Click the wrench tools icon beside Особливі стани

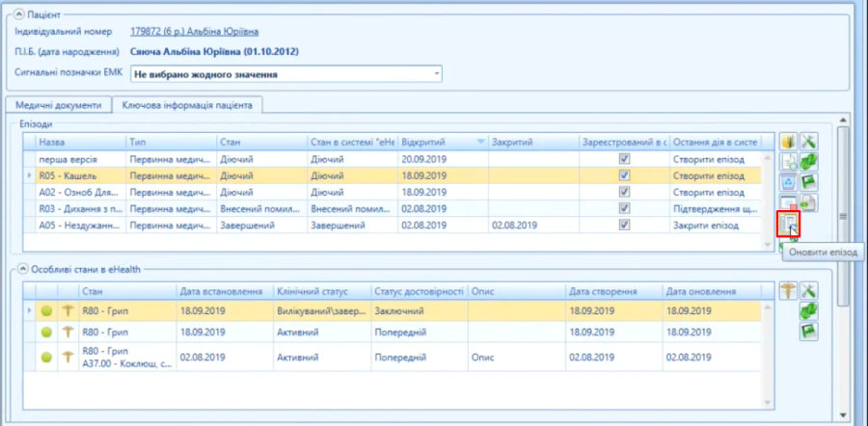click(809, 290)
